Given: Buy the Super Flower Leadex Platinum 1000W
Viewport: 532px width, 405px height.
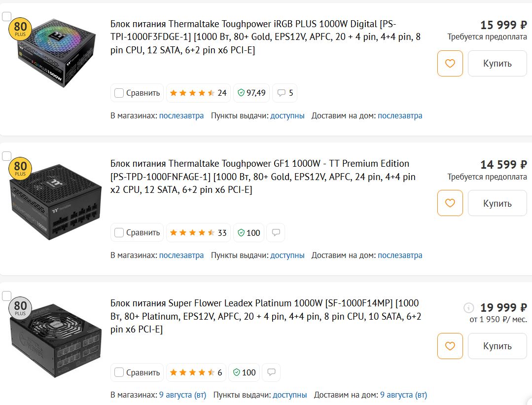Looking at the screenshot, I should pos(497,346).
